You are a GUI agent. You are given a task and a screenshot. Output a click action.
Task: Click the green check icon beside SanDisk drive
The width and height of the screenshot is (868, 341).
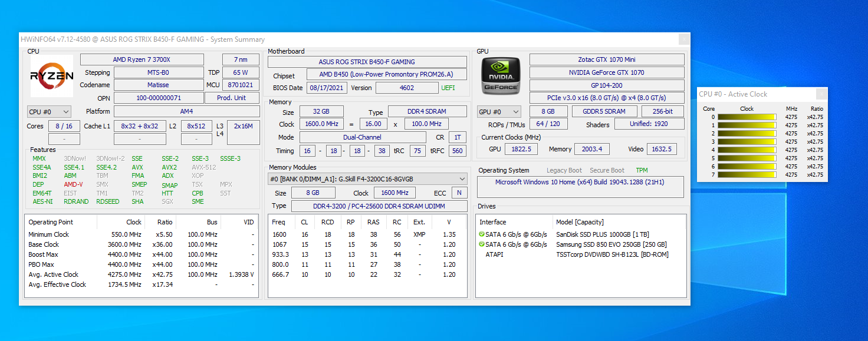pos(482,234)
